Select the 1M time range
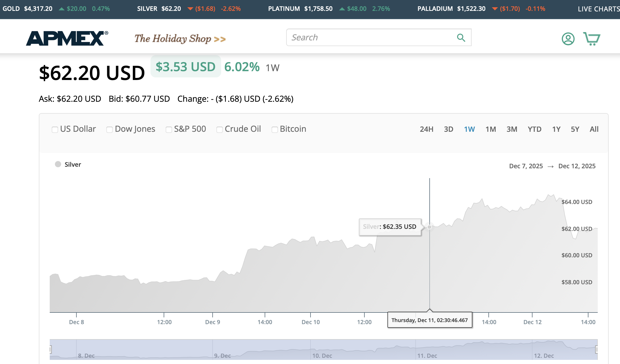620x364 pixels. [x=491, y=129]
